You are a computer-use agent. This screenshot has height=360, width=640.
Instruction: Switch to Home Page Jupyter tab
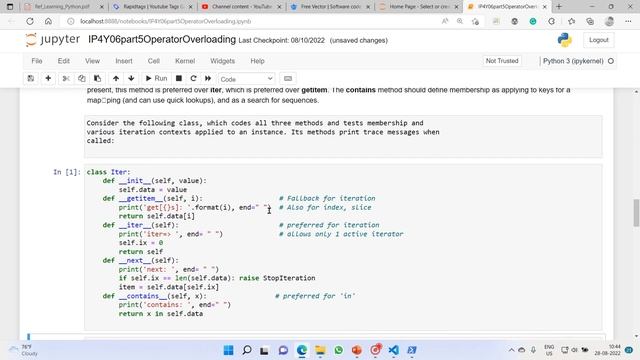[418, 7]
